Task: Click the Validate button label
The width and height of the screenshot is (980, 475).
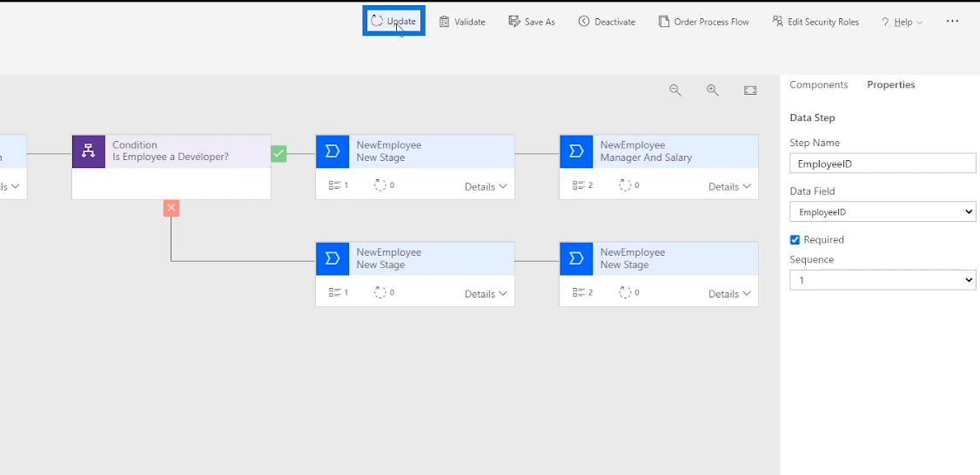Action: (x=469, y=22)
